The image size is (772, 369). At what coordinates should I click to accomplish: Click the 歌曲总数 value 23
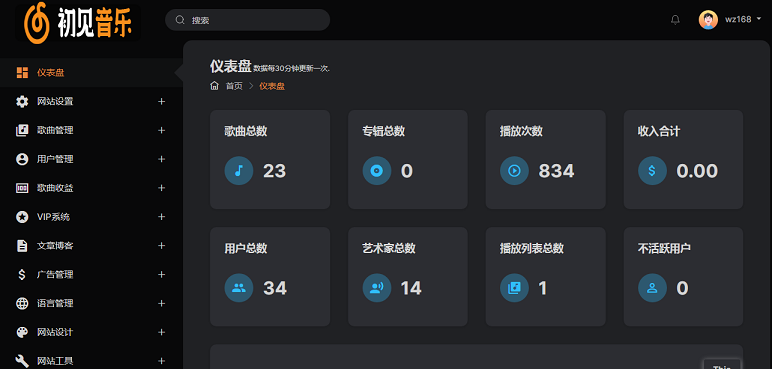tap(274, 171)
